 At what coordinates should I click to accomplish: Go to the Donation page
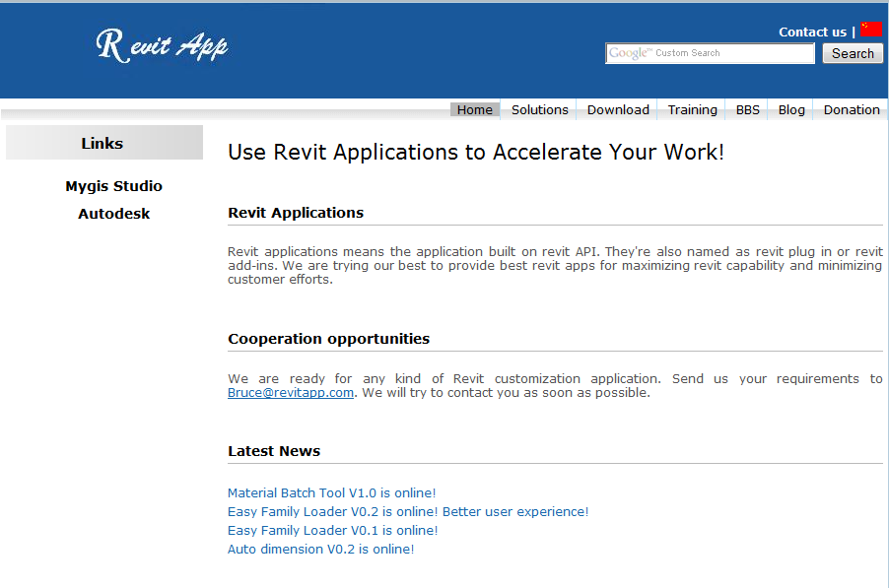pos(852,109)
